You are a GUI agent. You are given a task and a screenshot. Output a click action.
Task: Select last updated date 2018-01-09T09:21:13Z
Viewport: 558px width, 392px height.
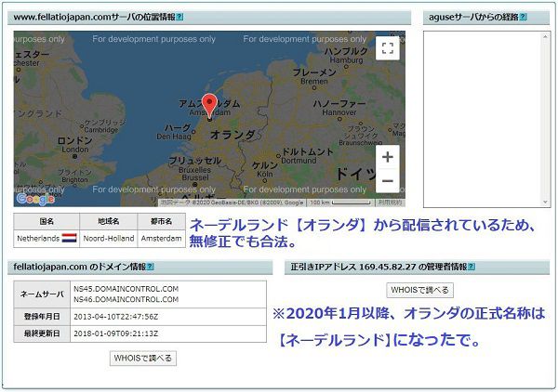click(x=115, y=333)
